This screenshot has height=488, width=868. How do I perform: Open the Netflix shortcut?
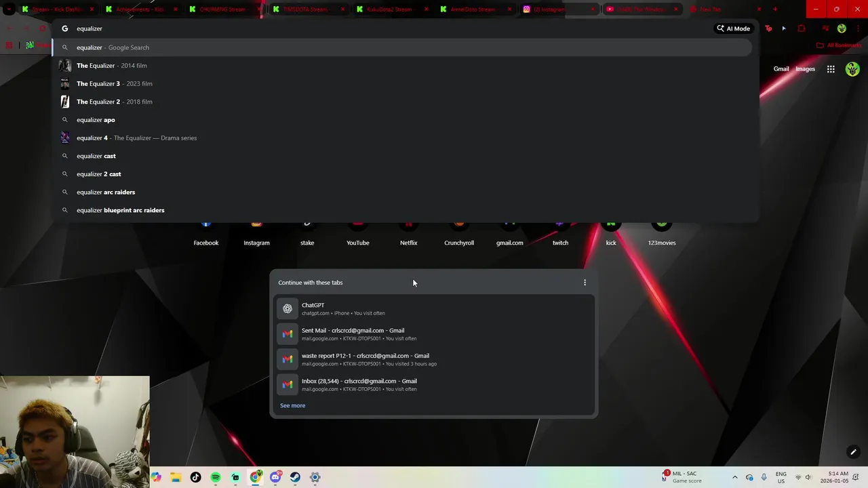(408, 234)
